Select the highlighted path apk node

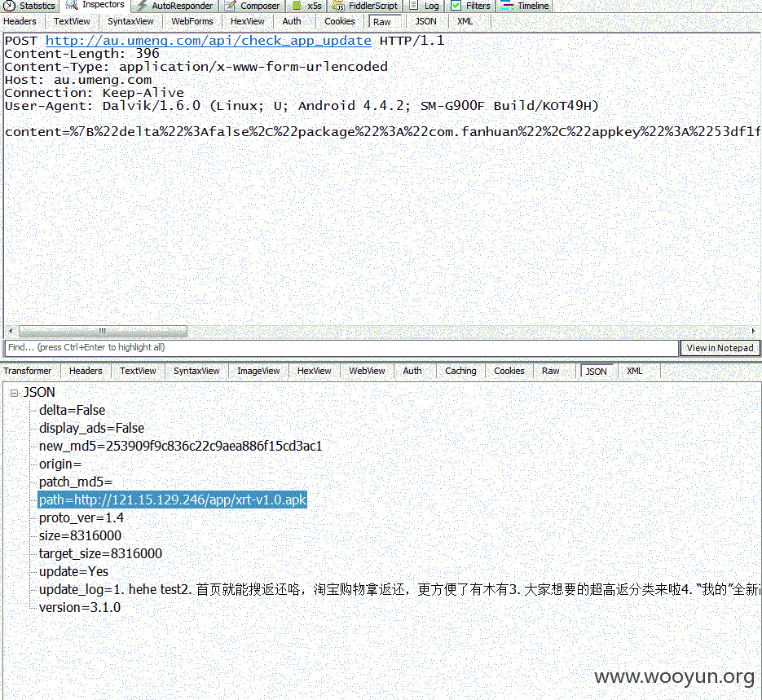[173, 500]
